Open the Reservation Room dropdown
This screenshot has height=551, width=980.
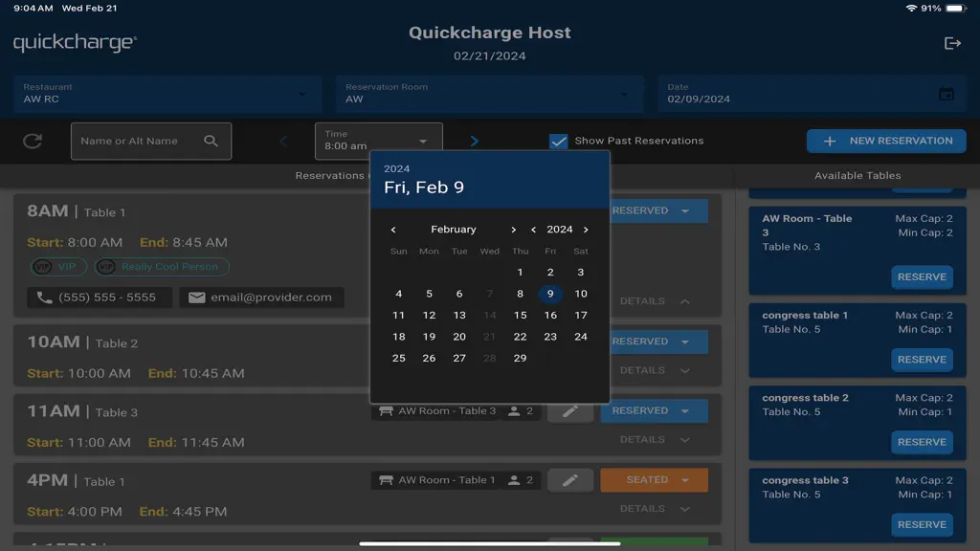489,94
